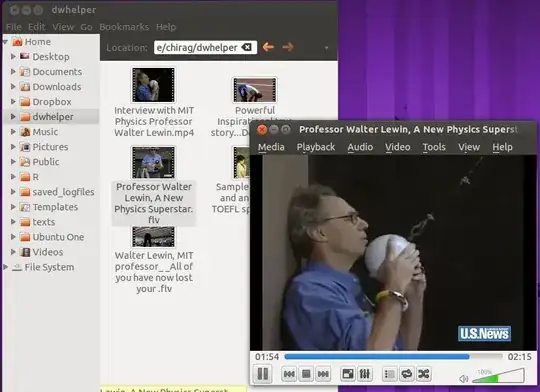Viewport: 540px width, 392px height.
Task: Toggle shuffle random playback
Action: (424, 374)
